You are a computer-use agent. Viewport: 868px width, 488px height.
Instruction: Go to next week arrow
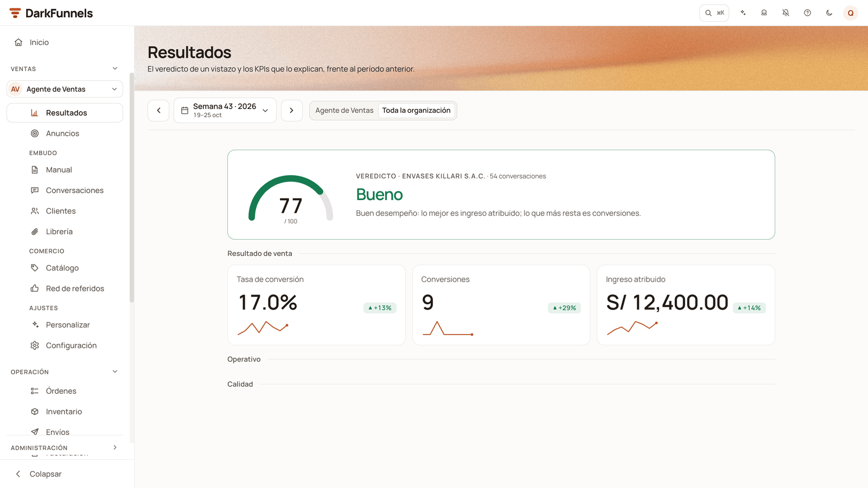click(292, 111)
